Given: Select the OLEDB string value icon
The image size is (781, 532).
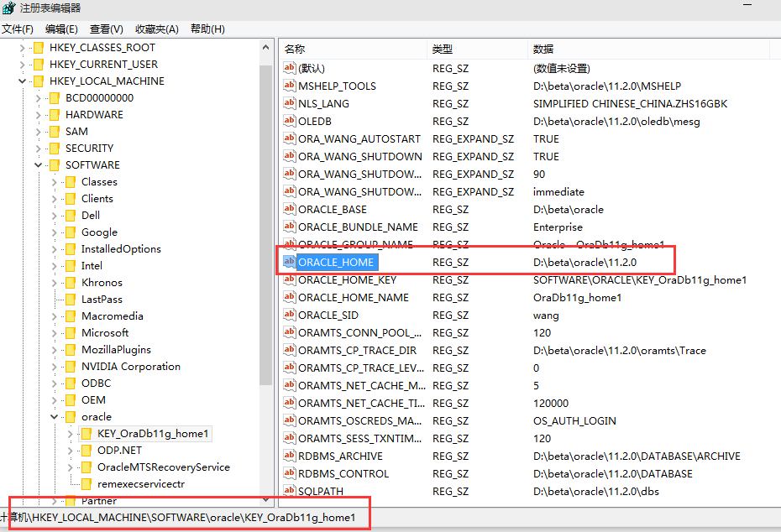Looking at the screenshot, I should pyautogui.click(x=290, y=121).
